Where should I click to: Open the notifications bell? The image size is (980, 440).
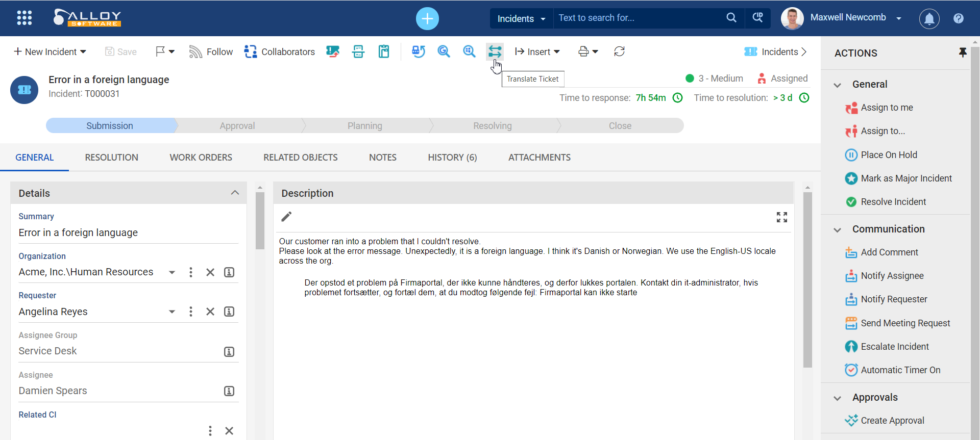click(x=929, y=19)
